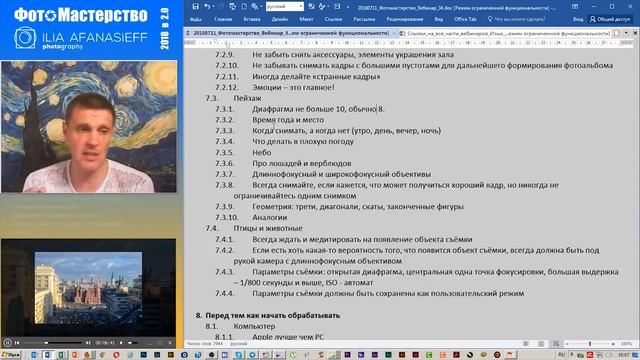This screenshot has width=640, height=360.
Task: Switch to web layout view icon
Action: click(x=556, y=344)
